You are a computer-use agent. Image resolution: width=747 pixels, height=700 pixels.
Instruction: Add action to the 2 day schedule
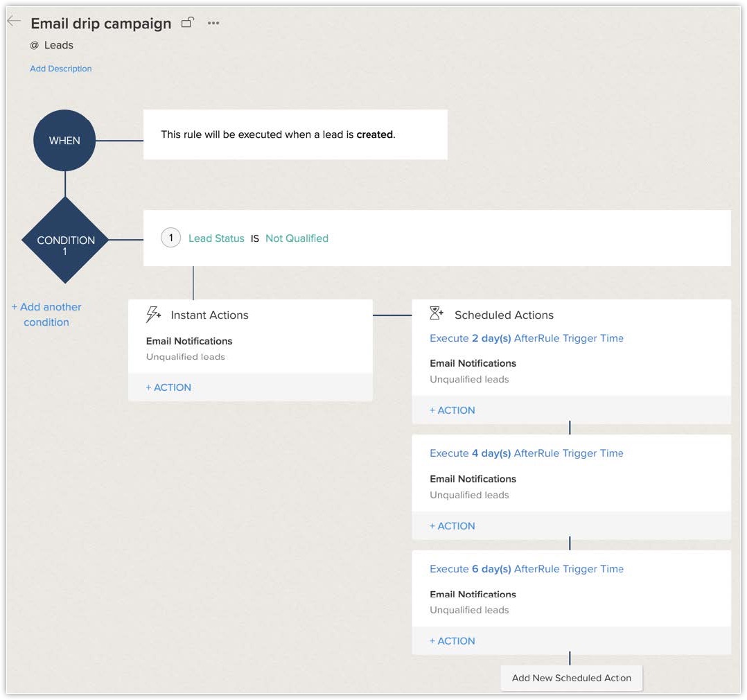tap(452, 410)
